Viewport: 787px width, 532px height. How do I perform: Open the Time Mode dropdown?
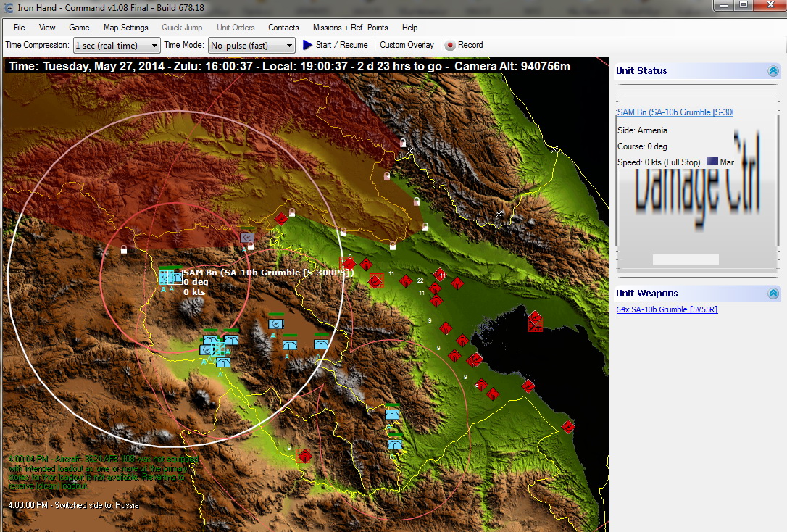(251, 45)
